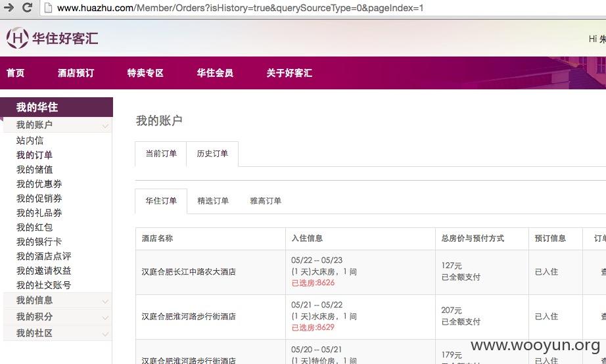
Task: Click the 05/22 -- 05/23 stay dates
Action: tap(317, 260)
